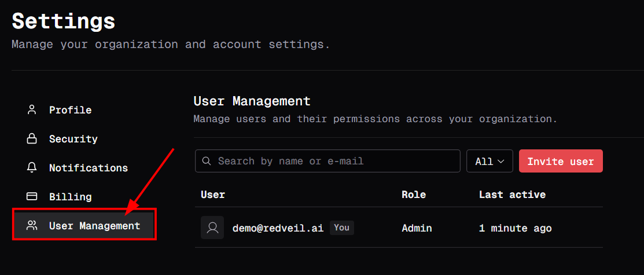This screenshot has width=644, height=275.
Task: Click the Billing credit card icon
Action: pyautogui.click(x=32, y=197)
